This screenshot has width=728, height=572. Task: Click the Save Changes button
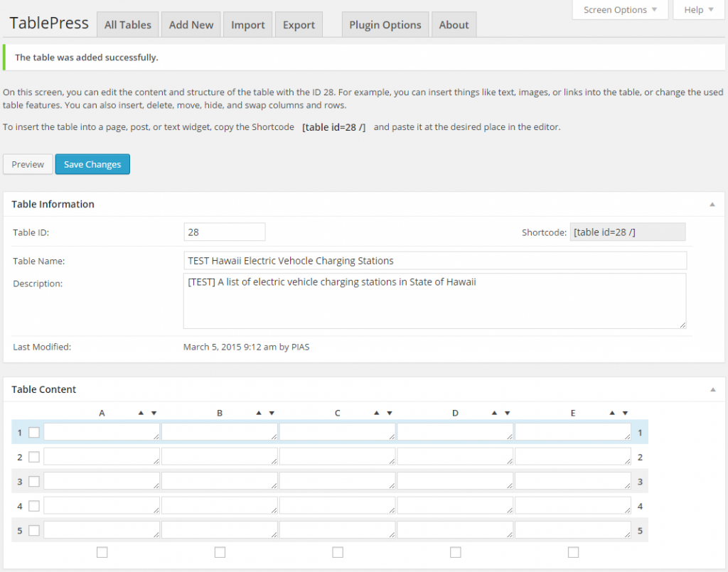(92, 164)
